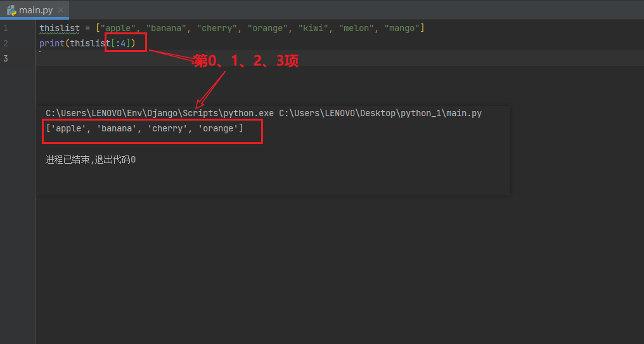Click the Python file icon on main.py tab
644x344 pixels.
[11, 10]
